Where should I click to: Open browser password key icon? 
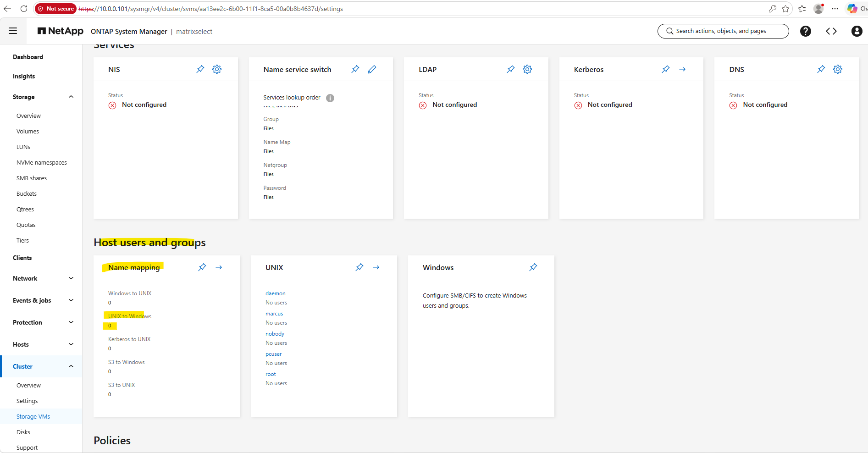773,9
